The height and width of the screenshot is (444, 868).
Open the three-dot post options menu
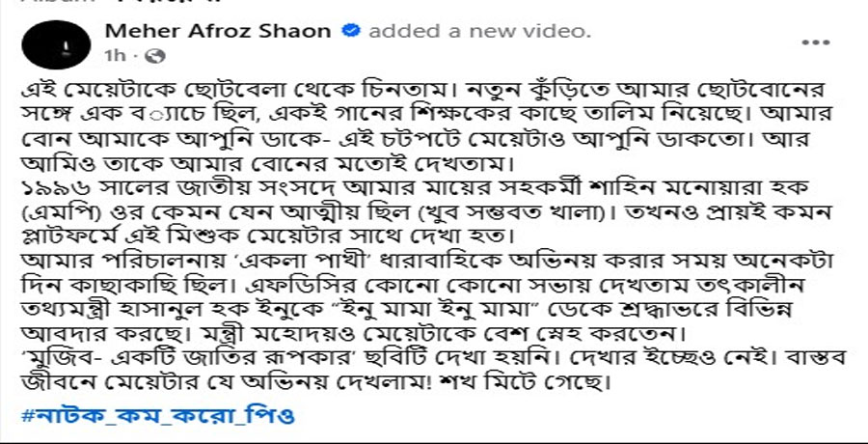pyautogui.click(x=815, y=42)
